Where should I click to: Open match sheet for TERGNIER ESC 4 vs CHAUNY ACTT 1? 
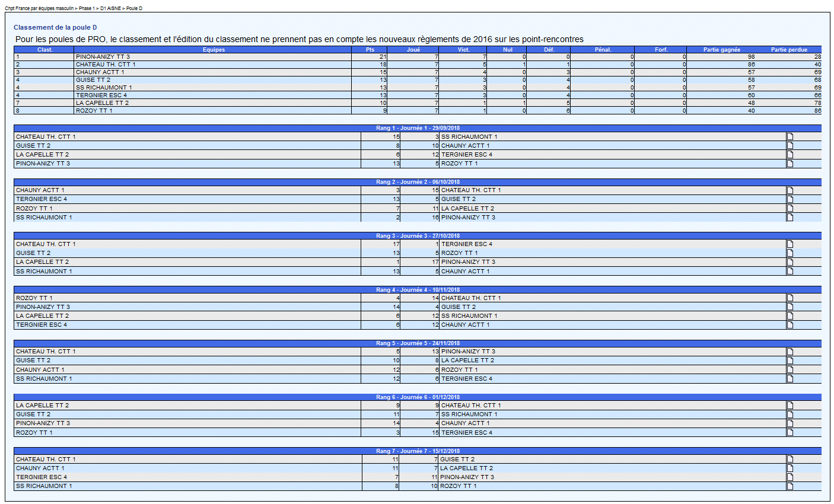(790, 325)
